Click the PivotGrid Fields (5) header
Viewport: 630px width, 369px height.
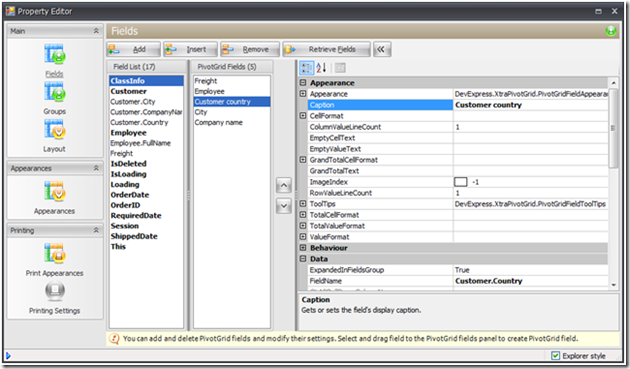pos(232,67)
